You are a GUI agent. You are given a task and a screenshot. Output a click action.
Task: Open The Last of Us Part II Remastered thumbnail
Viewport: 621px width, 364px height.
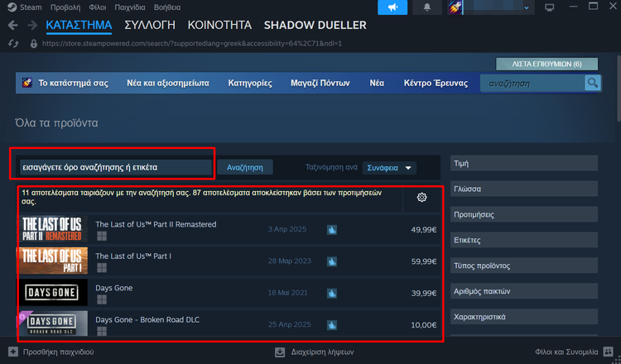click(x=52, y=229)
